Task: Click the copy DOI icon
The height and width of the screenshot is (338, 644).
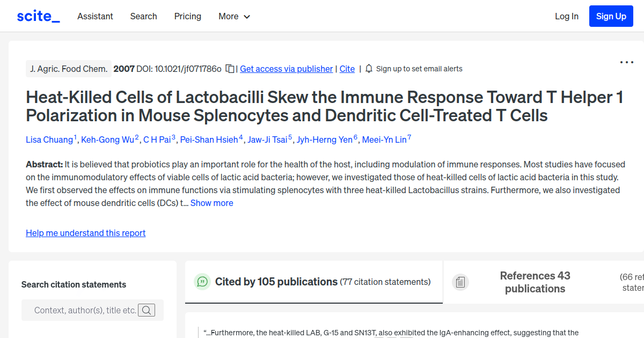Action: (229, 69)
